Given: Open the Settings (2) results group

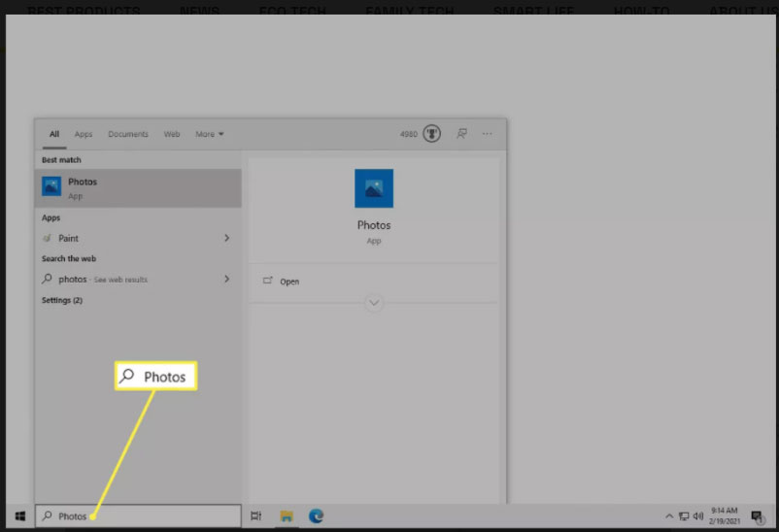Looking at the screenshot, I should [62, 300].
